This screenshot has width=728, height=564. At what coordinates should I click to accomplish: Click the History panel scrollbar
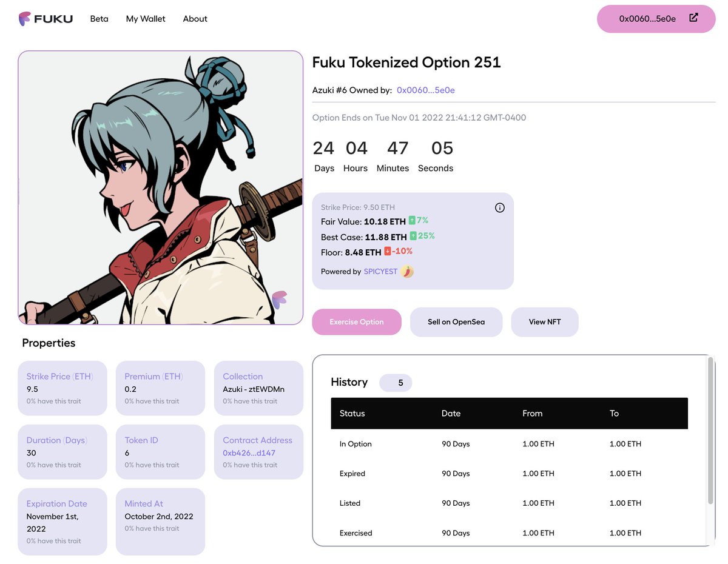pos(710,431)
